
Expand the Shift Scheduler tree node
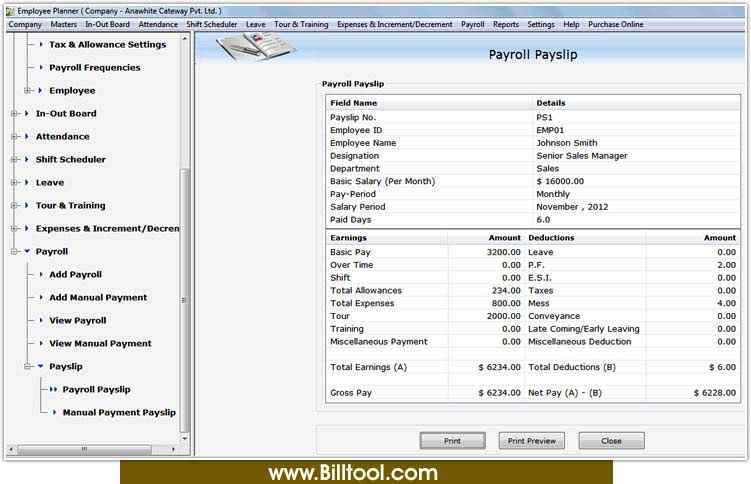(x=14, y=159)
